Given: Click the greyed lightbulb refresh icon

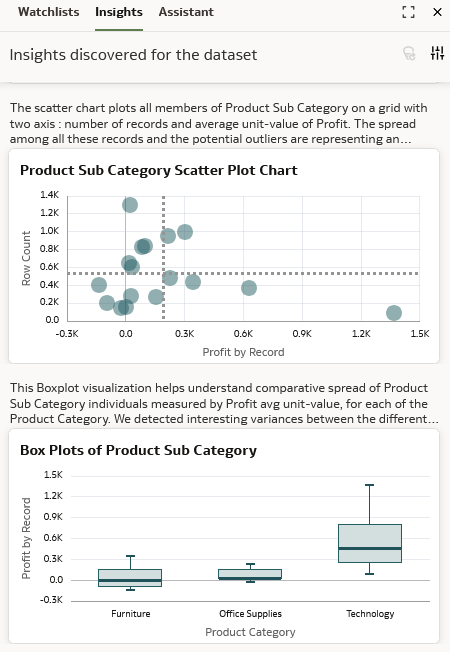Looking at the screenshot, I should pyautogui.click(x=409, y=53).
